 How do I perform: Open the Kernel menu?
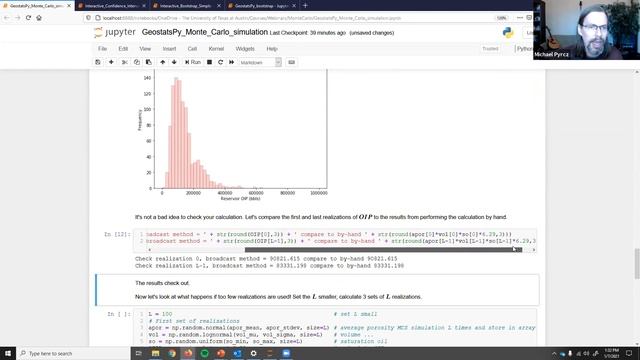[x=216, y=49]
